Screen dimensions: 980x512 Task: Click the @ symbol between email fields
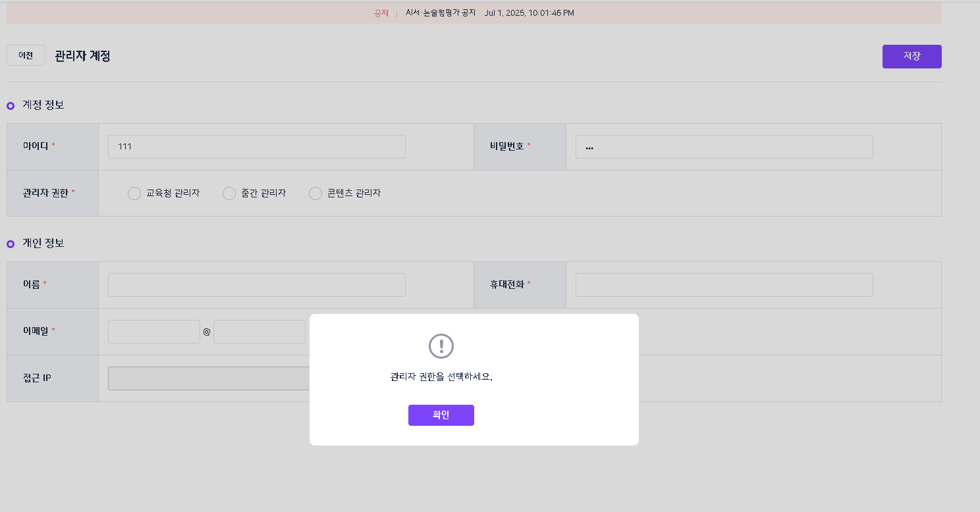coord(207,332)
